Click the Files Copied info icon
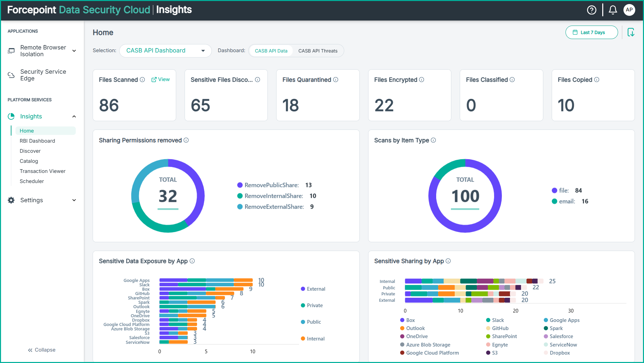This screenshot has height=363, width=644. 597,80
